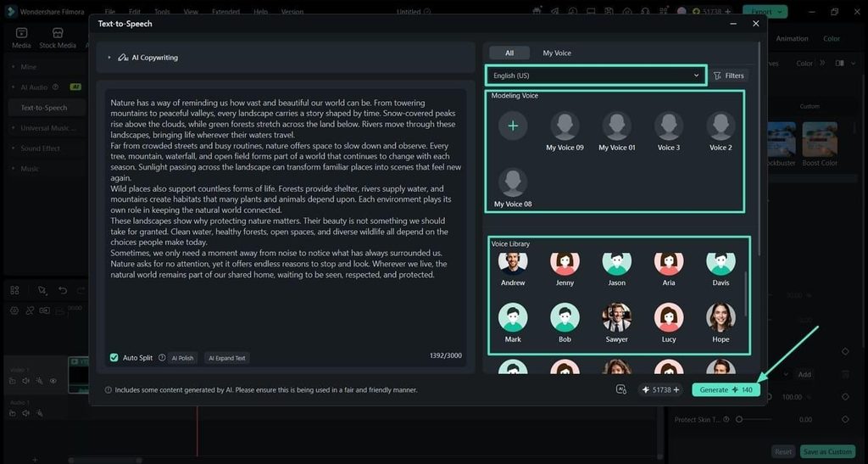Click the Filters funnel icon
Screen dimensions: 868x464
[x=717, y=75]
